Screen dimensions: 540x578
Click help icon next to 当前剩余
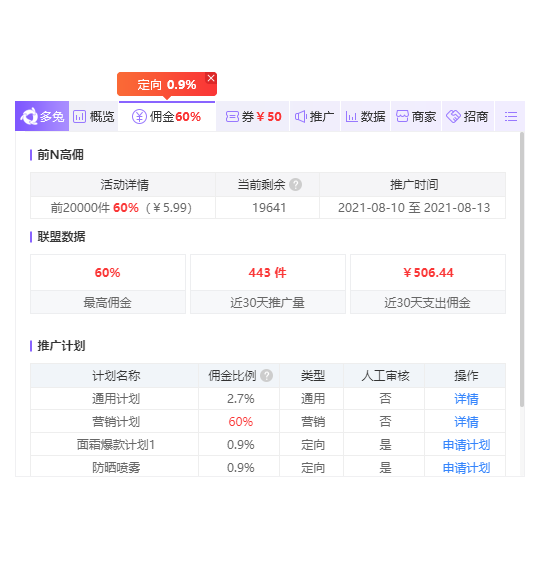tap(295, 184)
